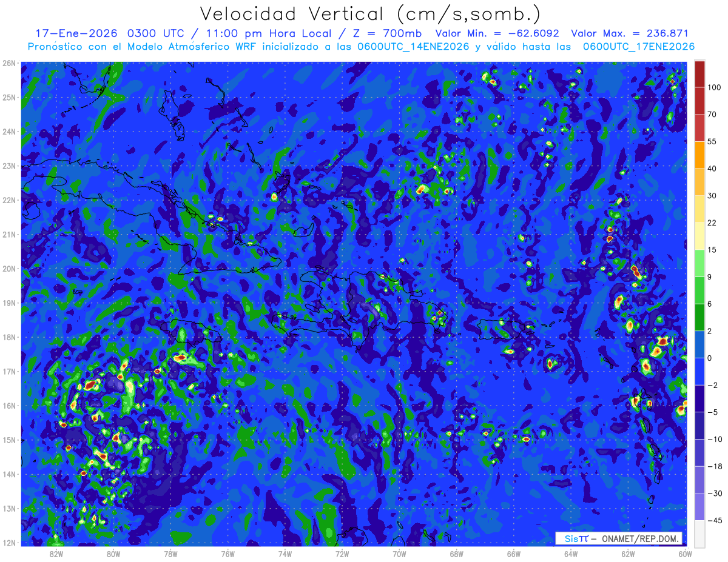Image resolution: width=728 pixels, height=562 pixels.
Task: Click the pale yellow swatch between 15 and 22
Action: point(699,236)
